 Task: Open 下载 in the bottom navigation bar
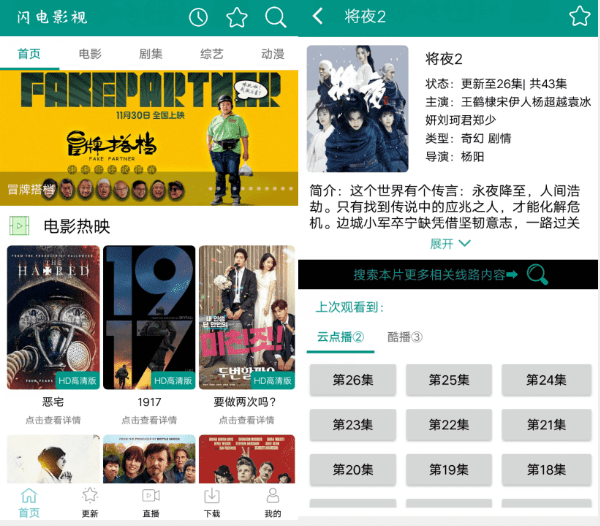click(212, 503)
